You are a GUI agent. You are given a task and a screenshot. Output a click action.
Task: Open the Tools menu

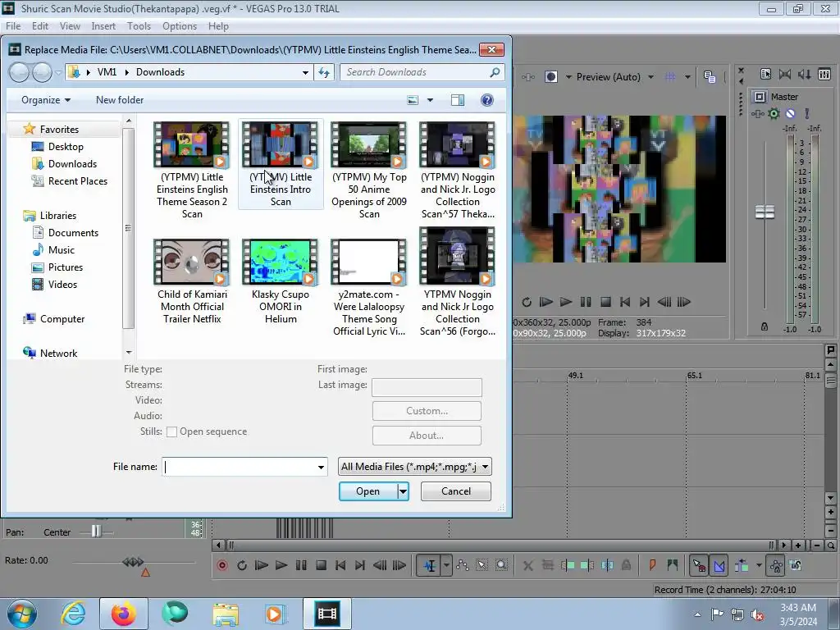[x=139, y=26]
